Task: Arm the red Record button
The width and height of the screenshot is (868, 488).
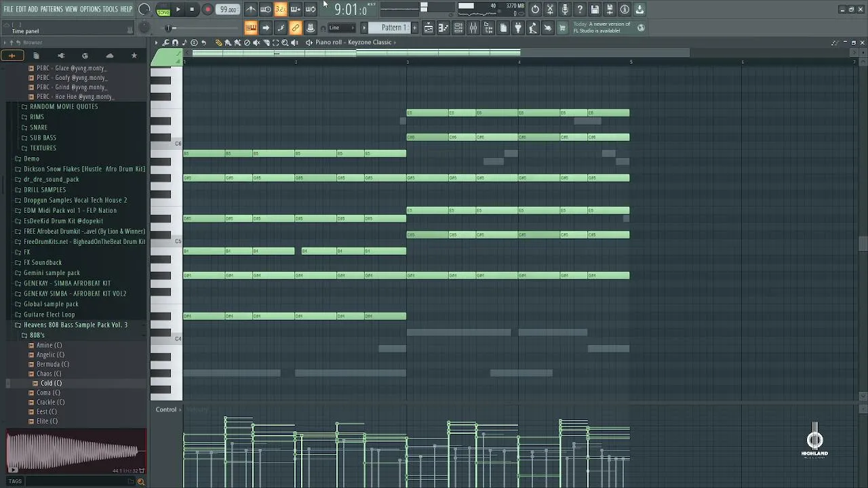Action: [x=208, y=9]
